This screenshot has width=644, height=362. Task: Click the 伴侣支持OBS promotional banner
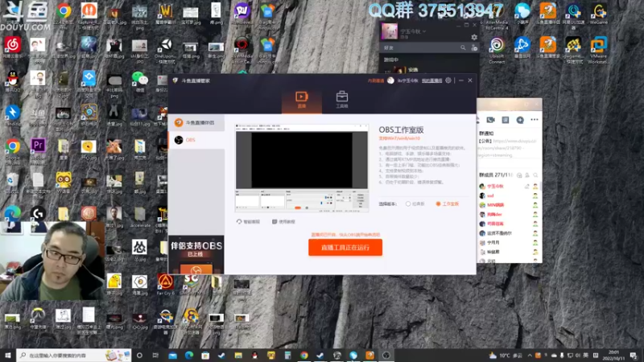(x=196, y=255)
